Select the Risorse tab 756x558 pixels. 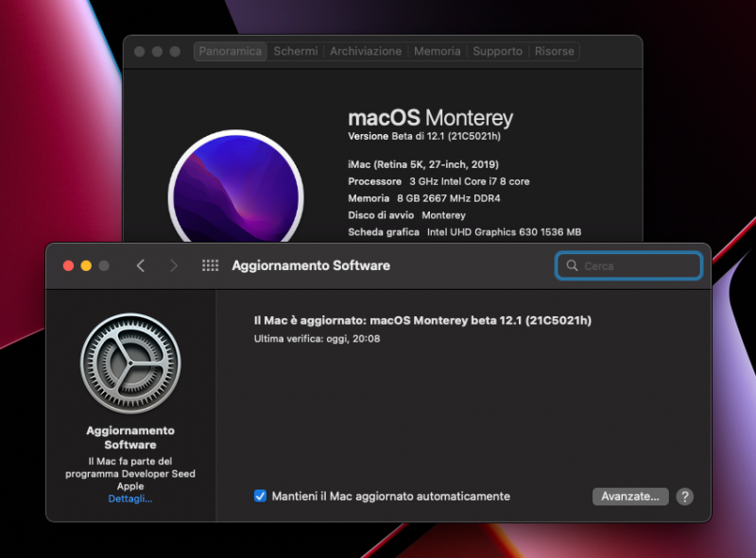[x=554, y=52]
